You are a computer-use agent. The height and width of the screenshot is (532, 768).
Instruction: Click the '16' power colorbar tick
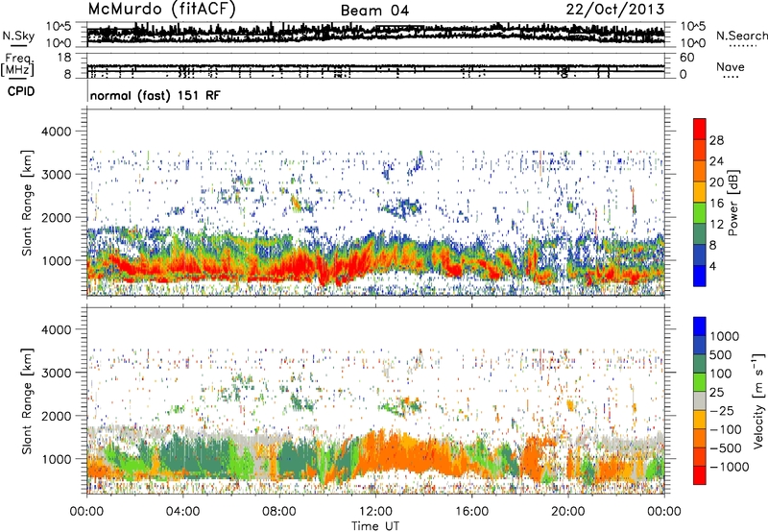tap(716, 204)
